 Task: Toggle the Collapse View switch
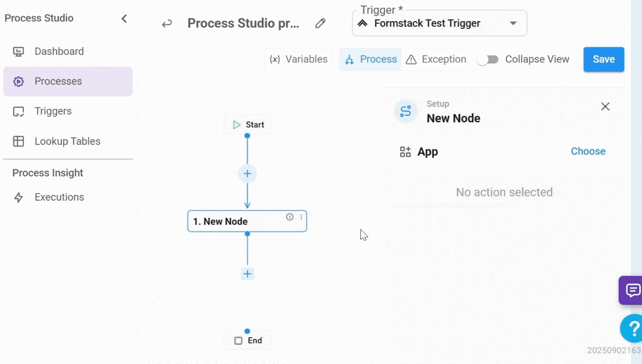pyautogui.click(x=488, y=60)
